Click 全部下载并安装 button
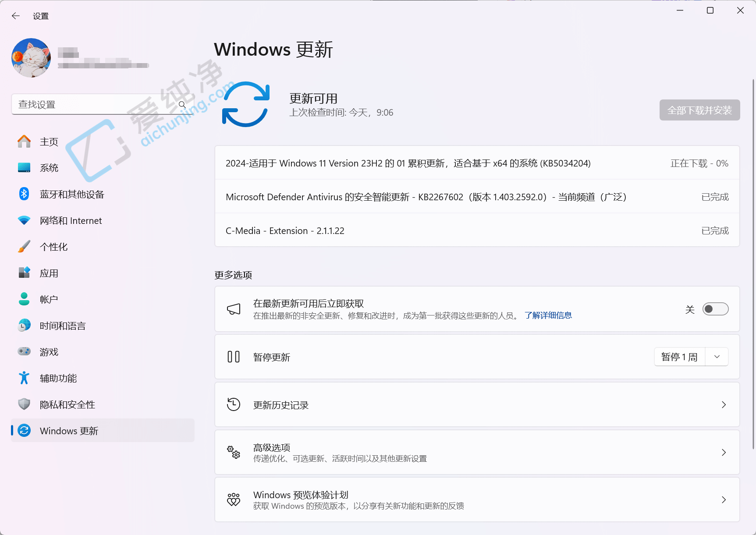Screen dimensions: 756x535 tap(699, 110)
